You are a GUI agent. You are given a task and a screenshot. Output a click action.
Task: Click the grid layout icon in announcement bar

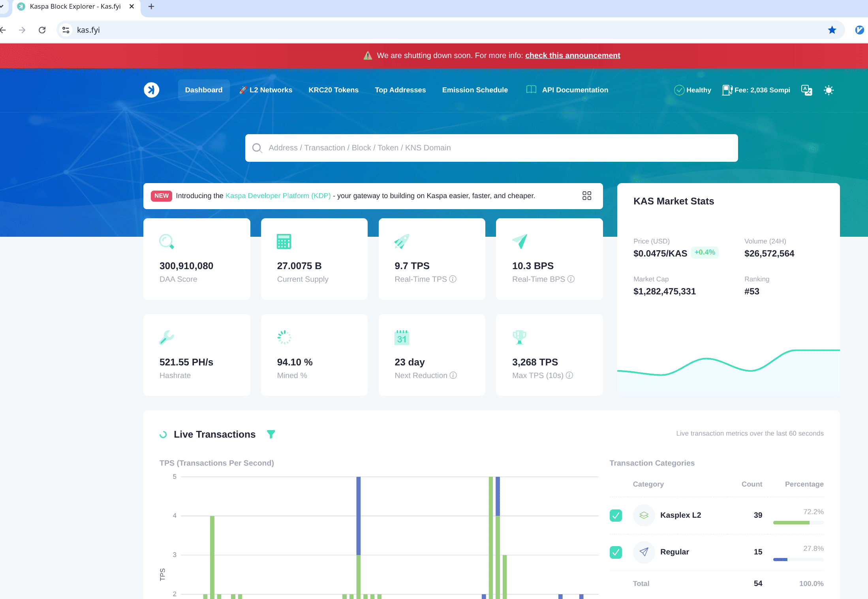tap(587, 196)
